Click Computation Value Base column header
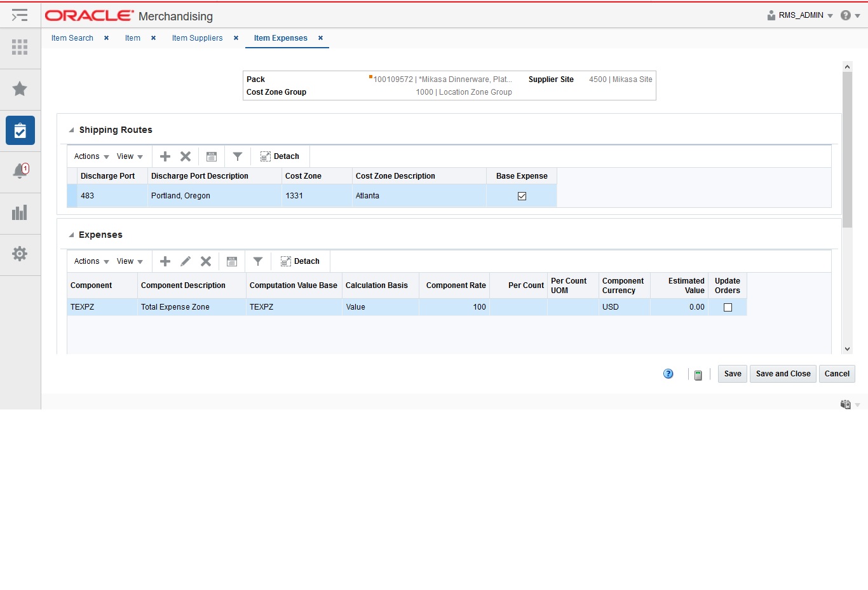868x590 pixels. pyautogui.click(x=294, y=285)
